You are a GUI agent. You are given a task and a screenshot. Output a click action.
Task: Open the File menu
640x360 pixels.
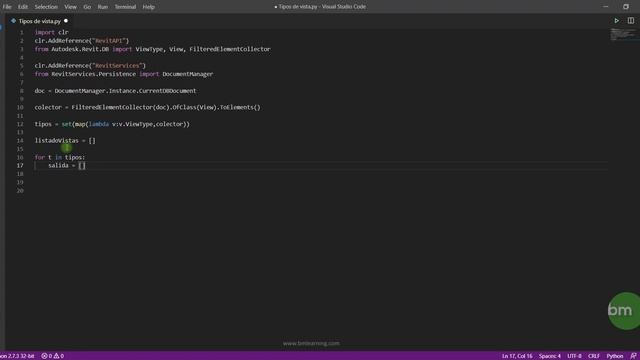coord(7,7)
